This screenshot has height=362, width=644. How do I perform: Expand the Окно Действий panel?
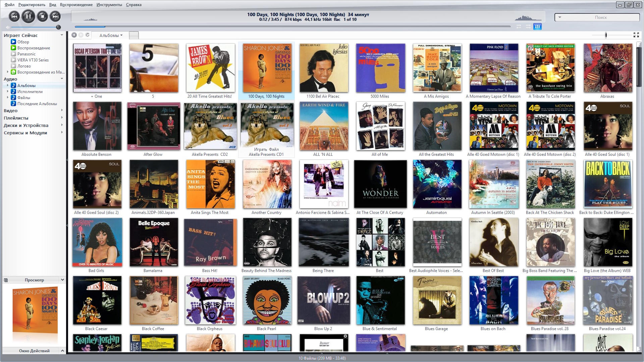click(x=62, y=351)
